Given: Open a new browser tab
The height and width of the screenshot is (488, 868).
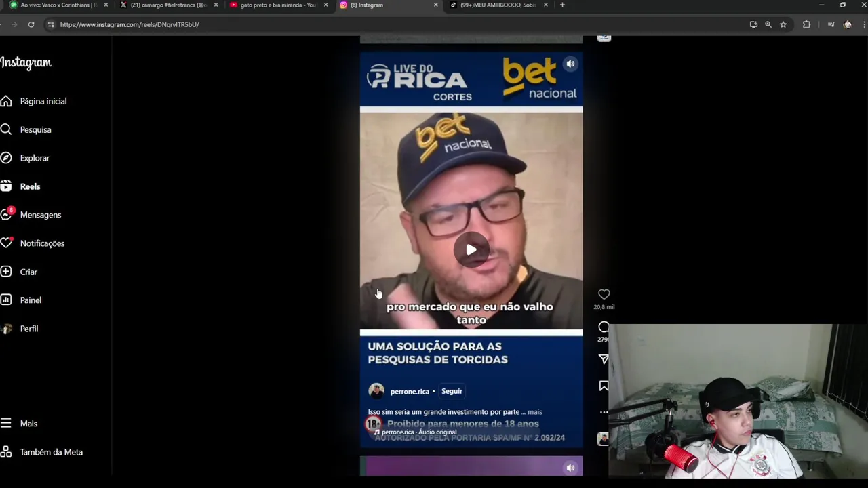Looking at the screenshot, I should click(562, 5).
